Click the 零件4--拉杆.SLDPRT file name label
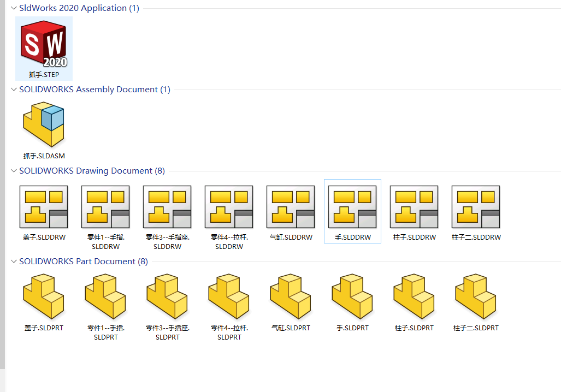 [229, 332]
